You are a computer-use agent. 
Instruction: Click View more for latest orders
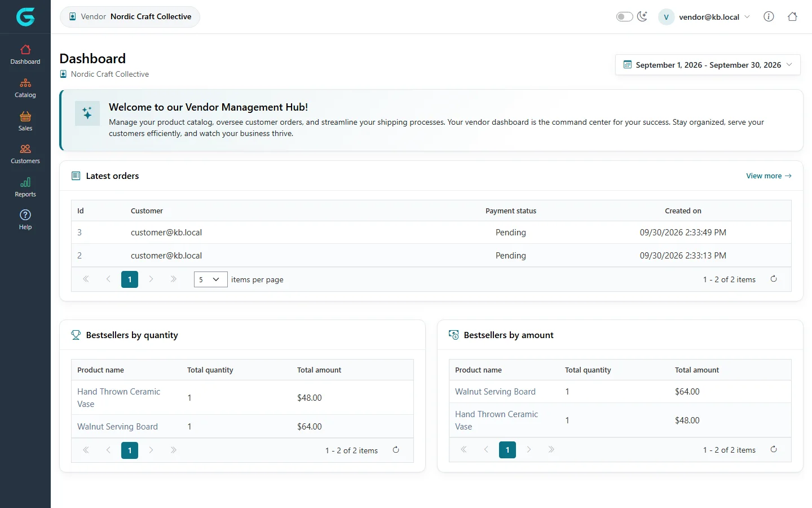[x=769, y=176]
